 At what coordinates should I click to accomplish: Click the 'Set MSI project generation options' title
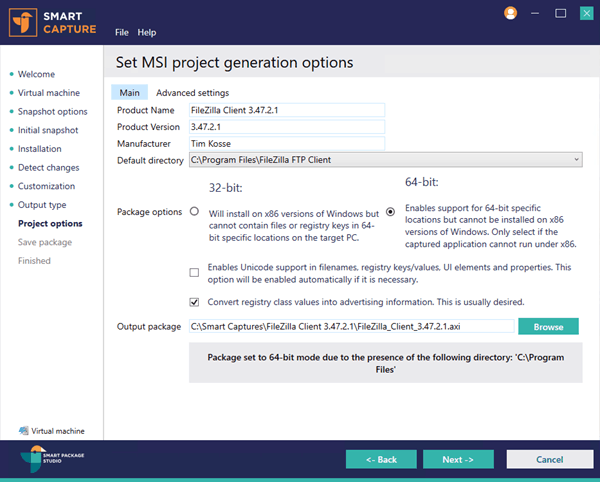pos(234,62)
